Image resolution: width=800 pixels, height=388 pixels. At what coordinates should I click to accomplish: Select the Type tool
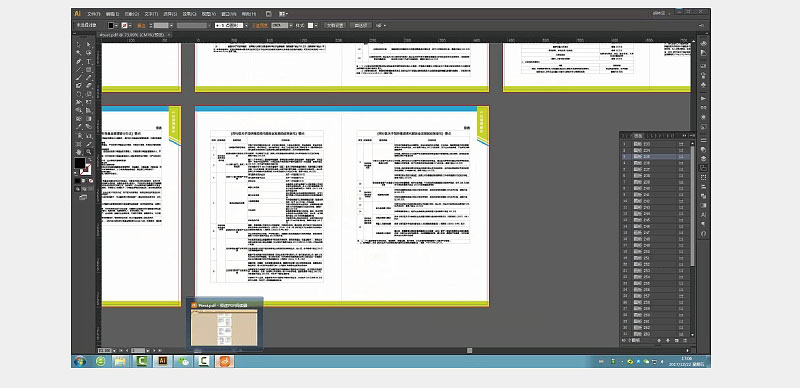(x=89, y=61)
